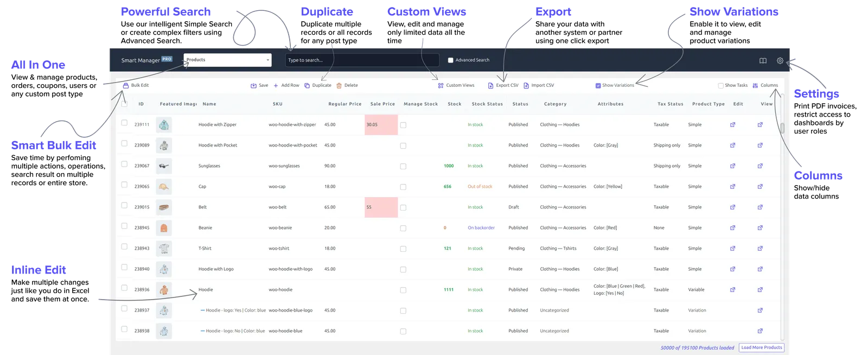Open the Products post type dropdown
Image resolution: width=868 pixels, height=355 pixels.
point(227,60)
